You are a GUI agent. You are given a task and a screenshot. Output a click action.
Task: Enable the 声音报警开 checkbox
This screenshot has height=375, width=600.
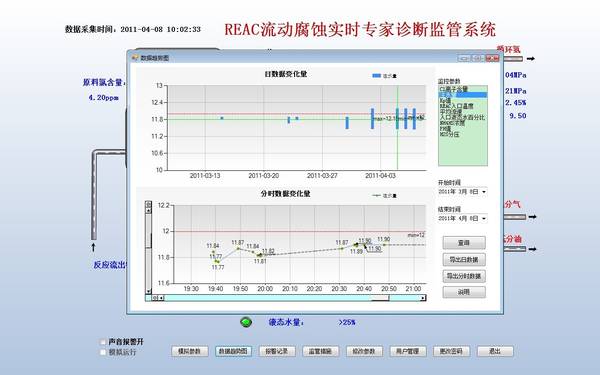point(103,342)
